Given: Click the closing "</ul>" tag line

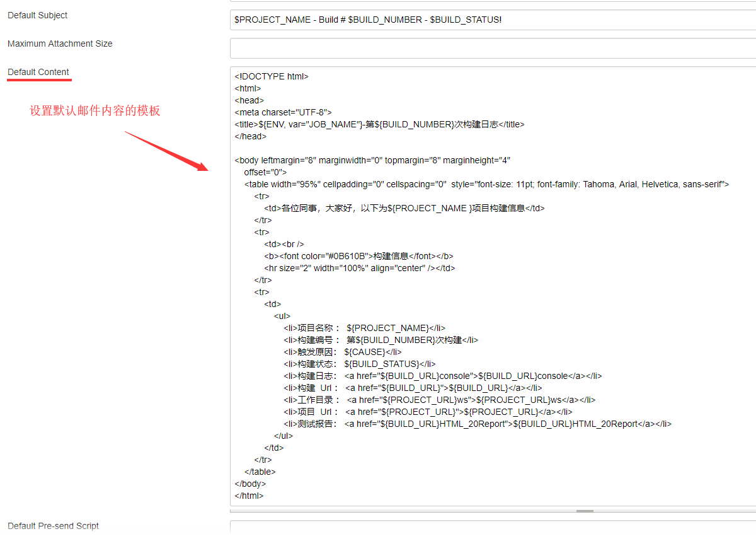Looking at the screenshot, I should click(x=283, y=436).
